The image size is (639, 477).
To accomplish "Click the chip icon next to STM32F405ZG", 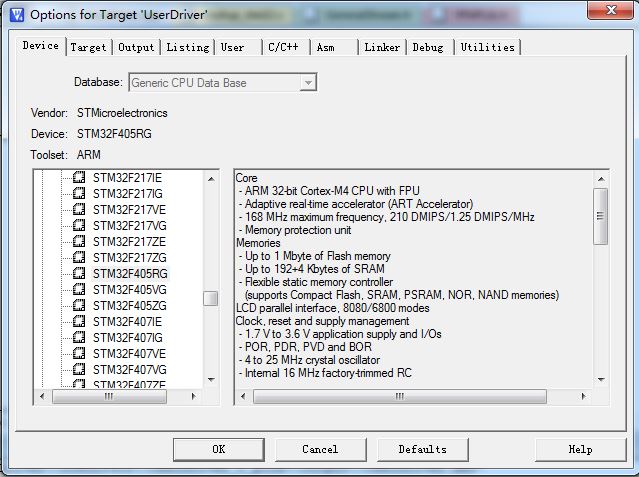I will pyautogui.click(x=79, y=305).
